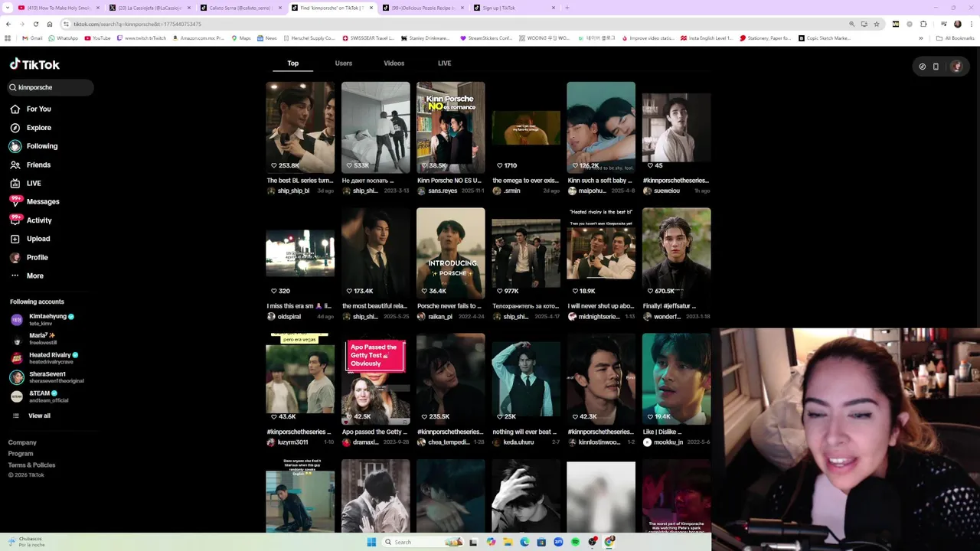The width and height of the screenshot is (980, 551).
Task: Open the 'Apo Passed the Getty Test' video
Action: [375, 379]
